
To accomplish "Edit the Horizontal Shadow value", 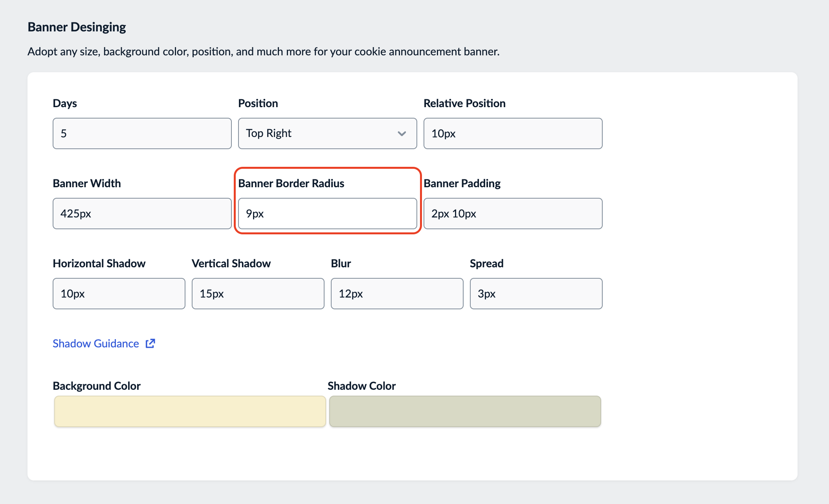I will tap(118, 293).
